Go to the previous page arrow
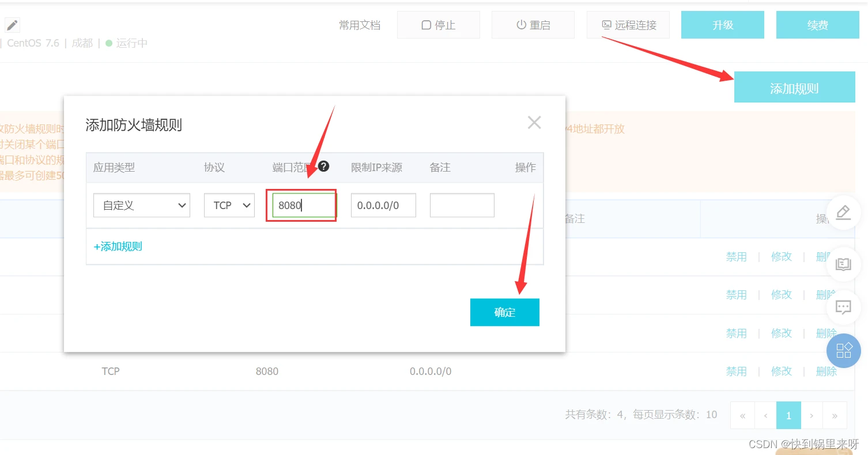Viewport: 868px width, 455px height. tap(765, 415)
